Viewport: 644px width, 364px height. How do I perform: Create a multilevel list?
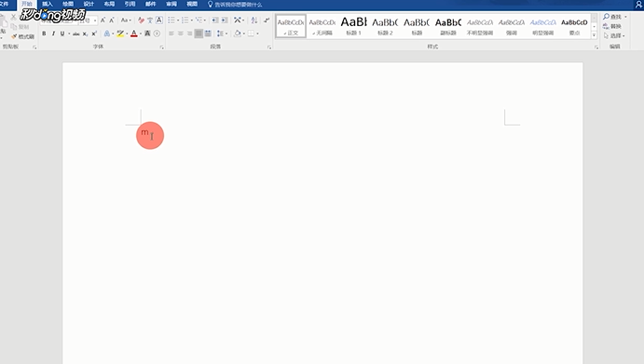tap(199, 20)
